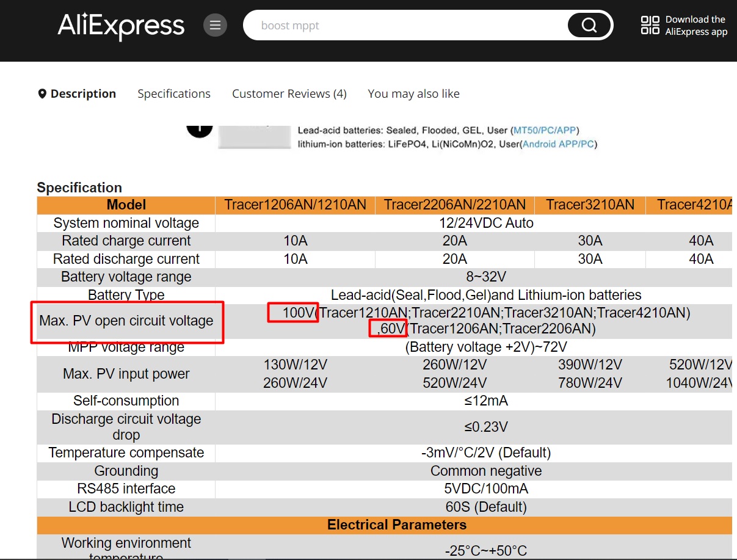Click the Electrical Parameters section header
The image size is (737, 560).
[x=397, y=525]
